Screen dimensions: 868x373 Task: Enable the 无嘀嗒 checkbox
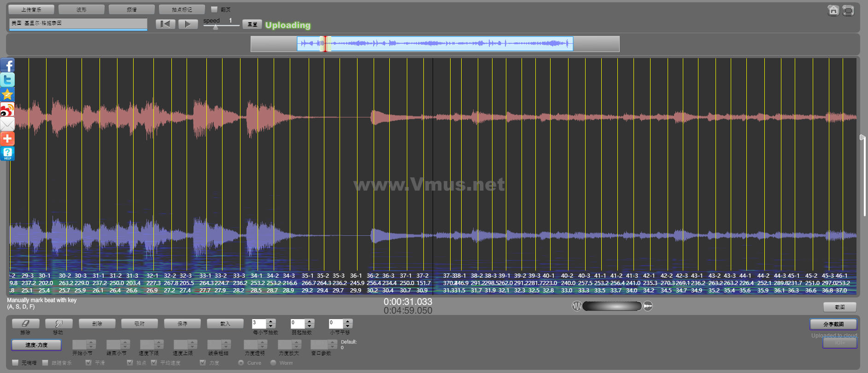pyautogui.click(x=15, y=363)
